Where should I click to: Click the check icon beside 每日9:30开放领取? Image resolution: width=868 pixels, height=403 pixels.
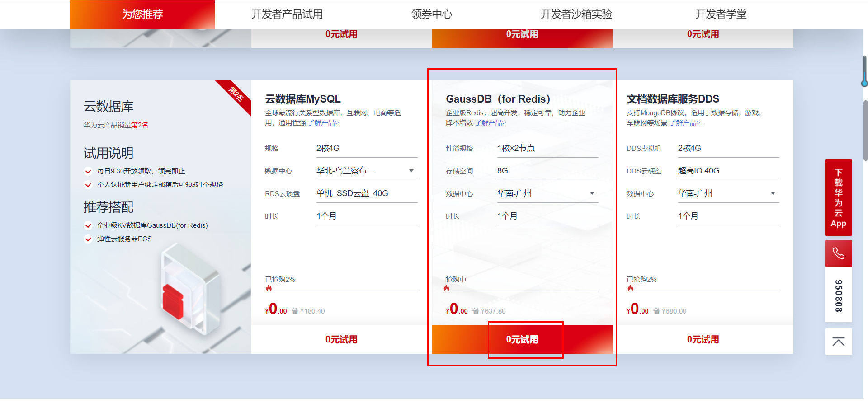pos(88,171)
